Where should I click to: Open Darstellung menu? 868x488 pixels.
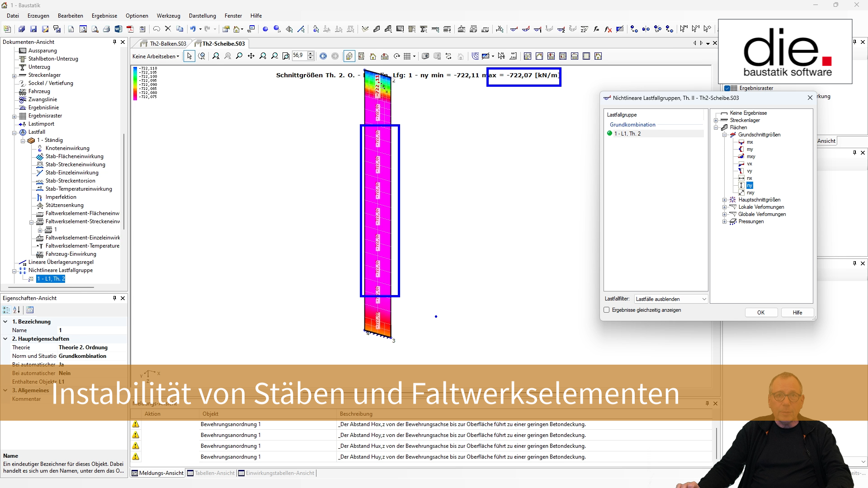pos(202,15)
